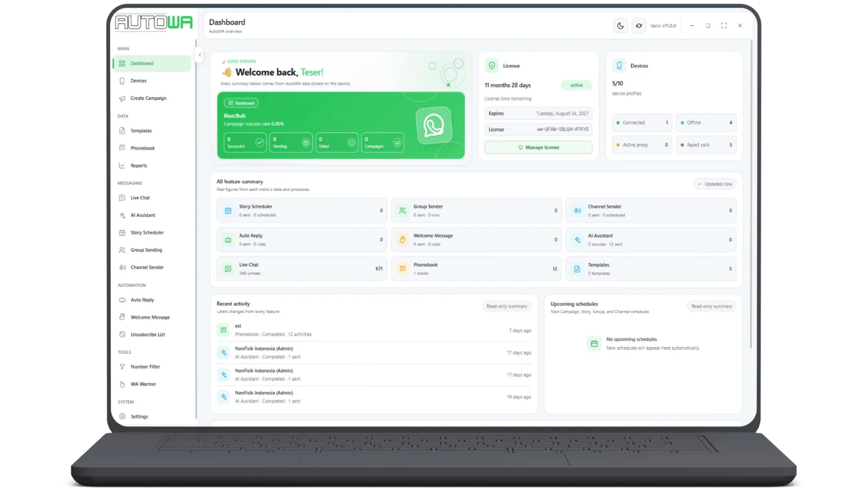Click the license key text field
The width and height of the screenshot is (868, 489).
[538, 129]
